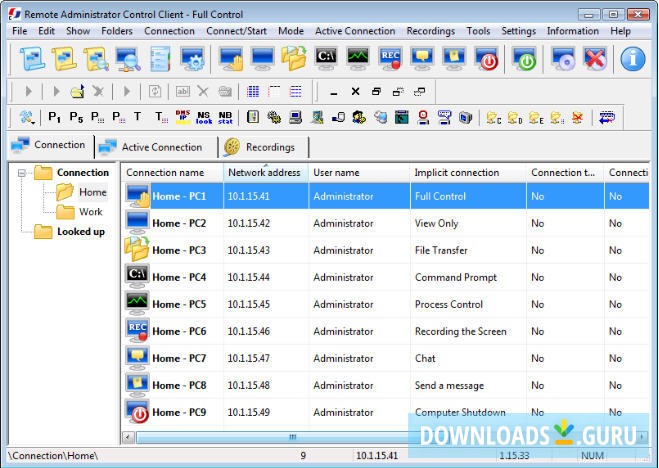
Task: Switch to the Recordings tab
Action: (x=264, y=147)
